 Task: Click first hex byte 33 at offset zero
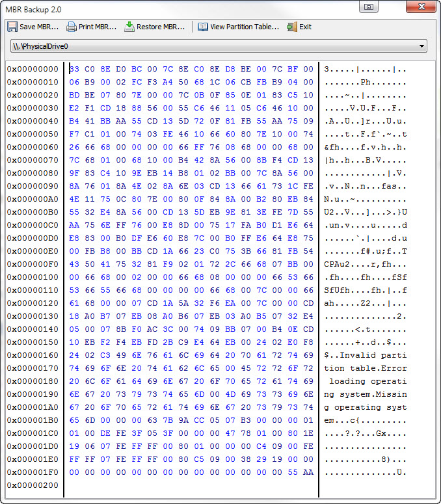tap(74, 69)
